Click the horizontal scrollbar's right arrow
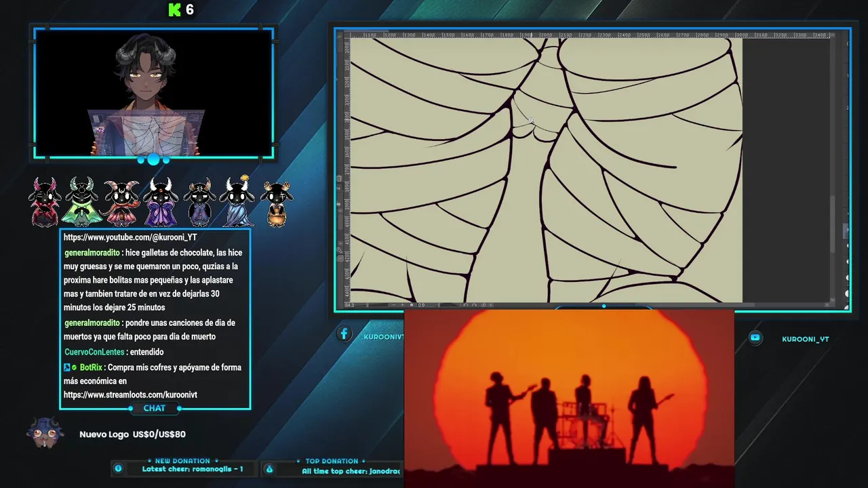 [x=827, y=305]
